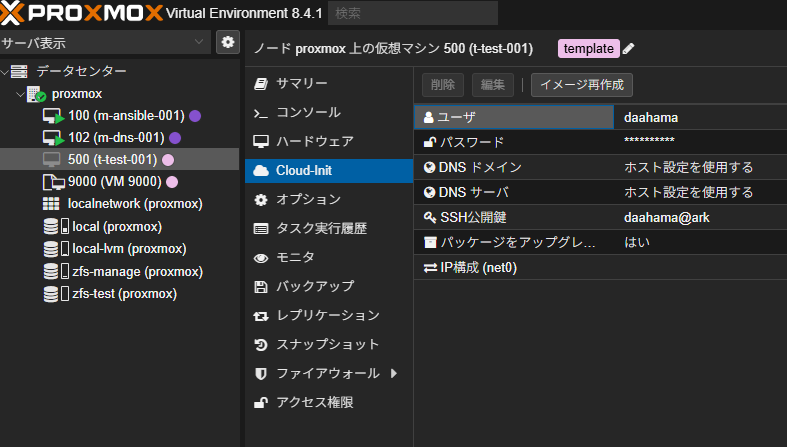Click the running VM icon for 102 (m-dns-001)
Screen dimensions: 787x447
coord(53,138)
